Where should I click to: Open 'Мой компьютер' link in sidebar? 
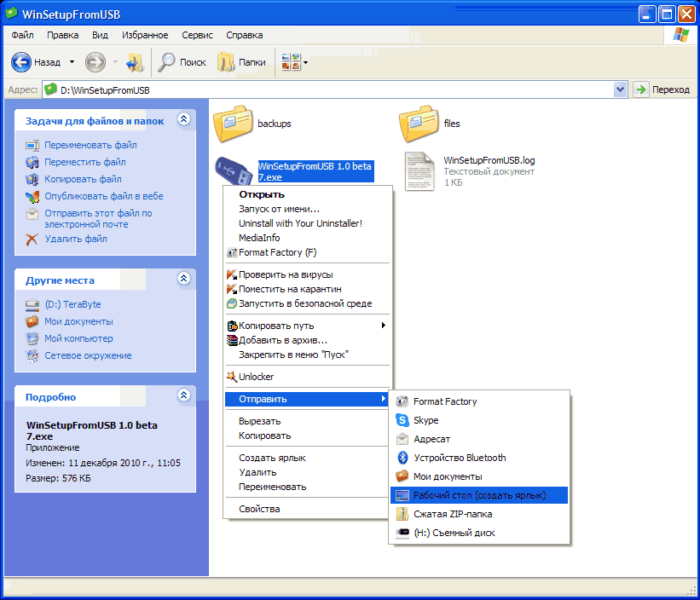(78, 338)
